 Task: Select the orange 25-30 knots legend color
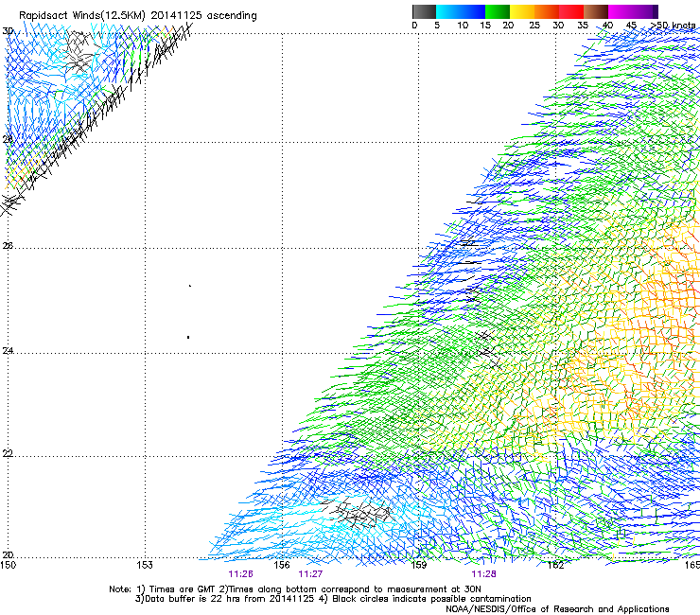click(x=547, y=11)
